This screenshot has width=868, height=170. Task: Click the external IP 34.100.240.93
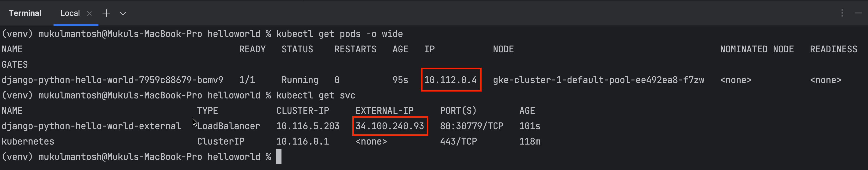click(x=390, y=126)
